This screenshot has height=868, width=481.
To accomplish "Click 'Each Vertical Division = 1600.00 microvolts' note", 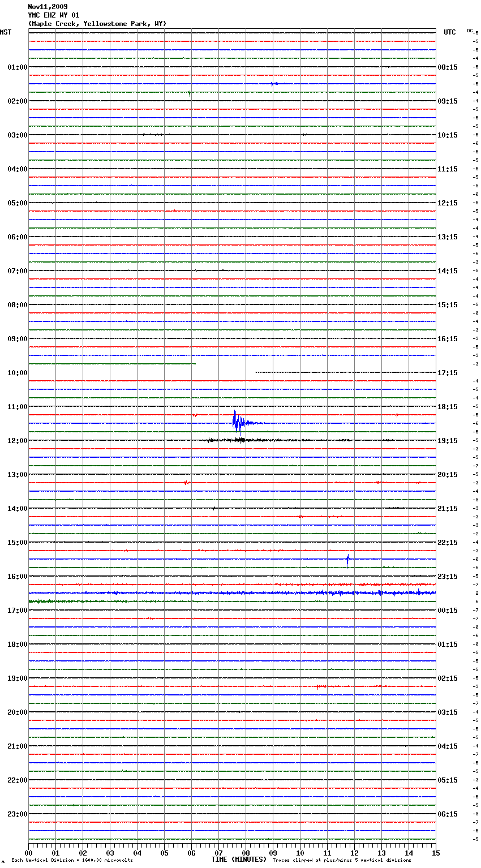I will [72, 861].
